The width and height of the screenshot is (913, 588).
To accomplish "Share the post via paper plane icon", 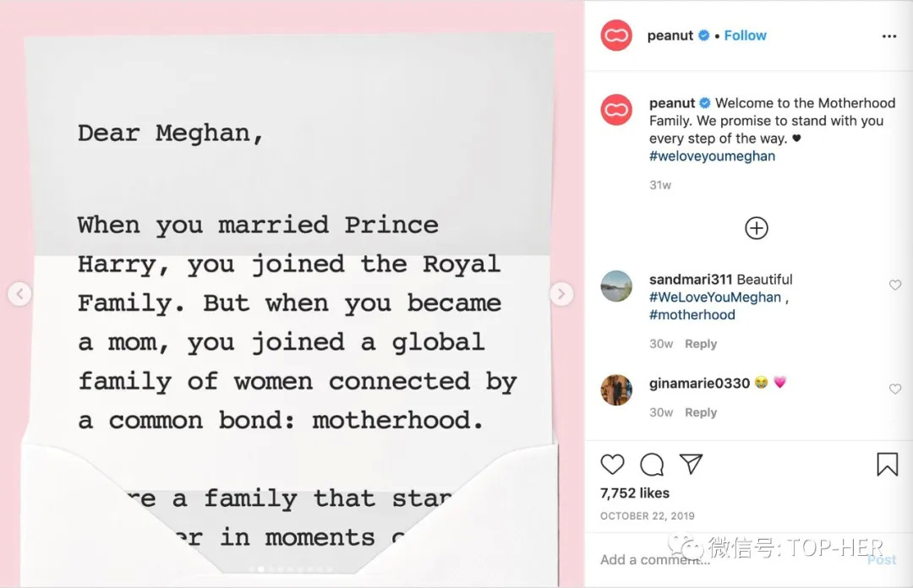I will tap(691, 464).
